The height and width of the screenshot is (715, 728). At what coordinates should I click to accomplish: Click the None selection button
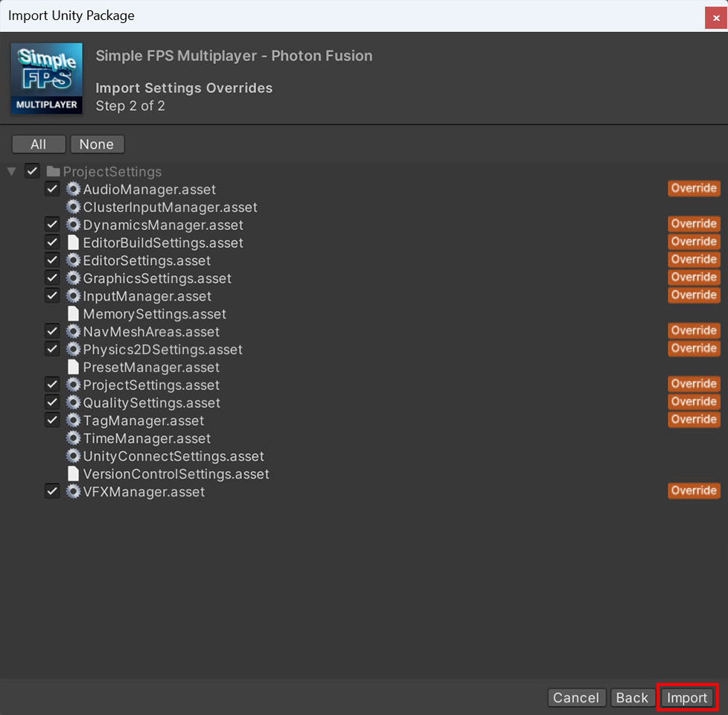[x=97, y=144]
